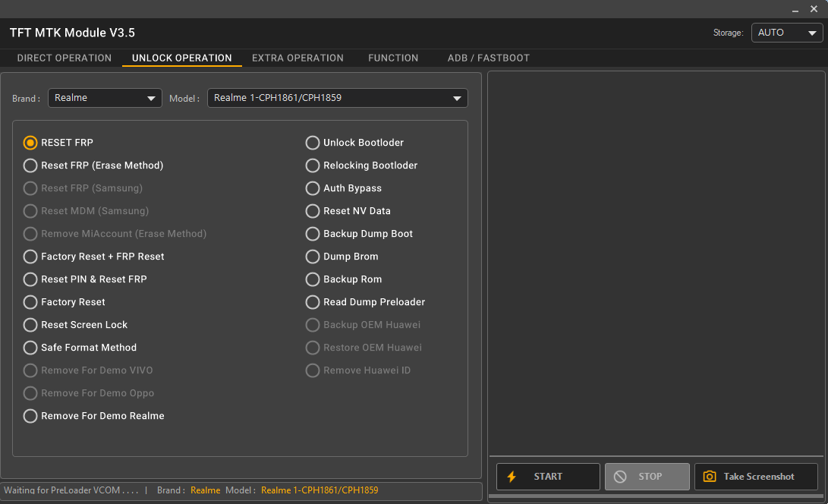Image resolution: width=828 pixels, height=504 pixels.
Task: Select Unlock Bootloader operation
Action: (312, 143)
